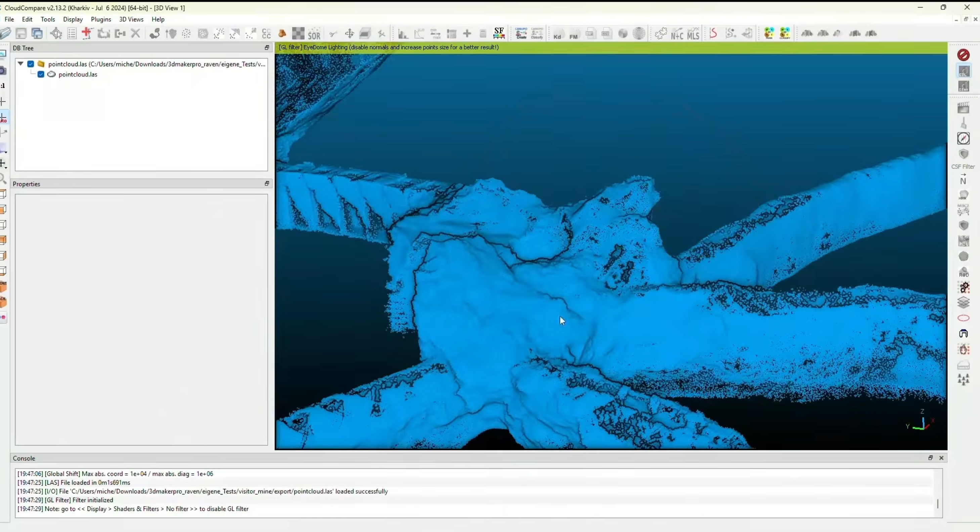980x532 pixels.
Task: Click the N+C toolbar icon
Action: 677,34
